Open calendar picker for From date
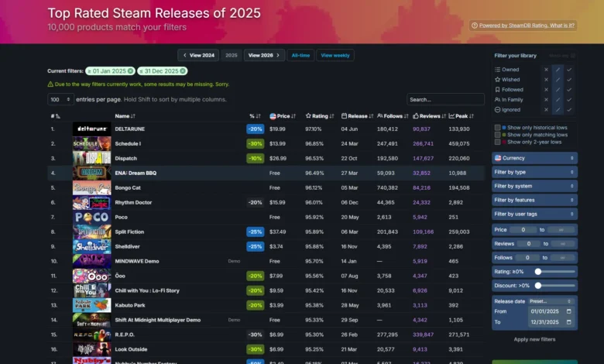 [569, 311]
